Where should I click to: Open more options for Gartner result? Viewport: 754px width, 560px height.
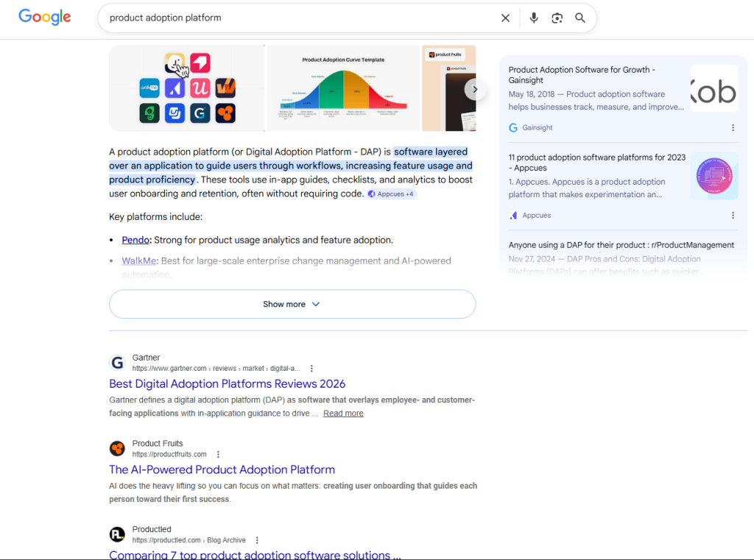311,369
